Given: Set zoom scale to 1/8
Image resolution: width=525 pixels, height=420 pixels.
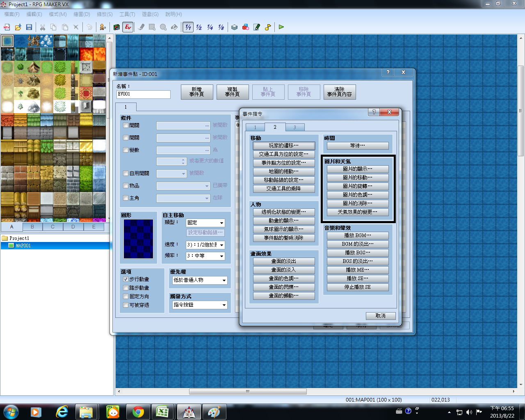Looking at the screenshot, I should [221, 27].
